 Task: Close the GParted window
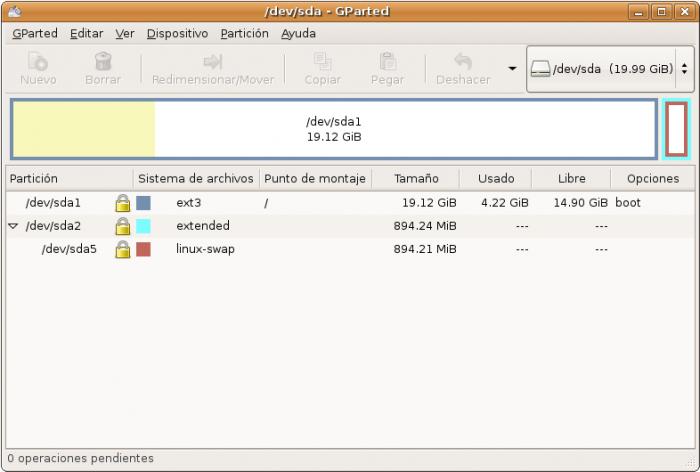[685, 12]
